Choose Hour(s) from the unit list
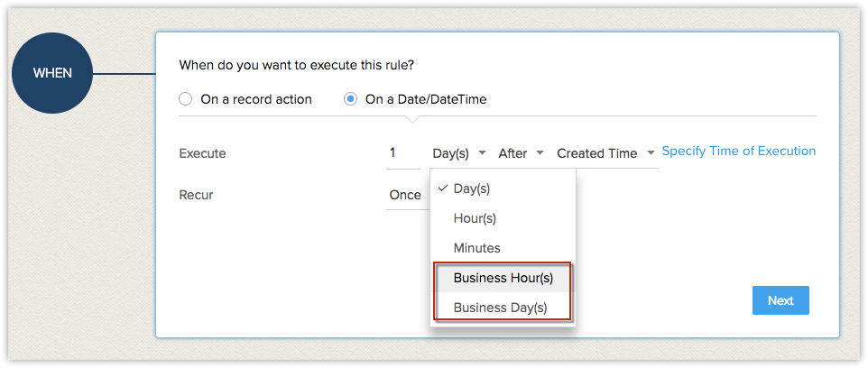868x368 pixels. pyautogui.click(x=475, y=218)
